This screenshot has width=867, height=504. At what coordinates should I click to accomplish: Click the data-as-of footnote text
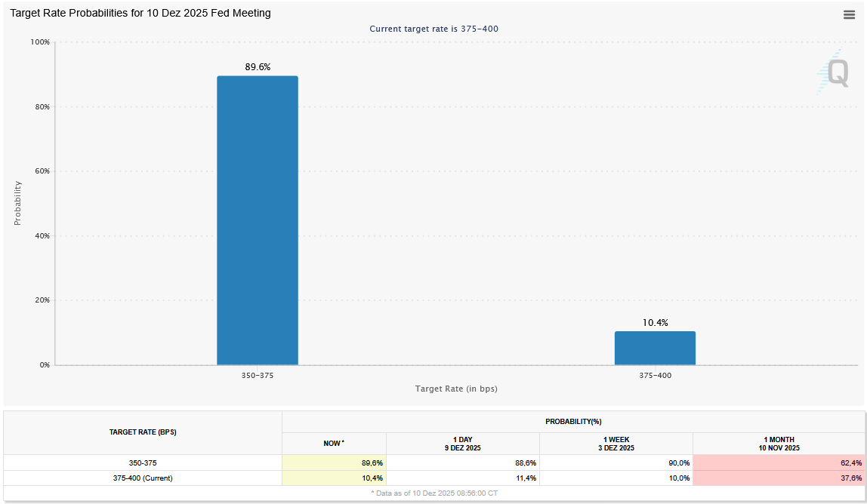point(433,492)
